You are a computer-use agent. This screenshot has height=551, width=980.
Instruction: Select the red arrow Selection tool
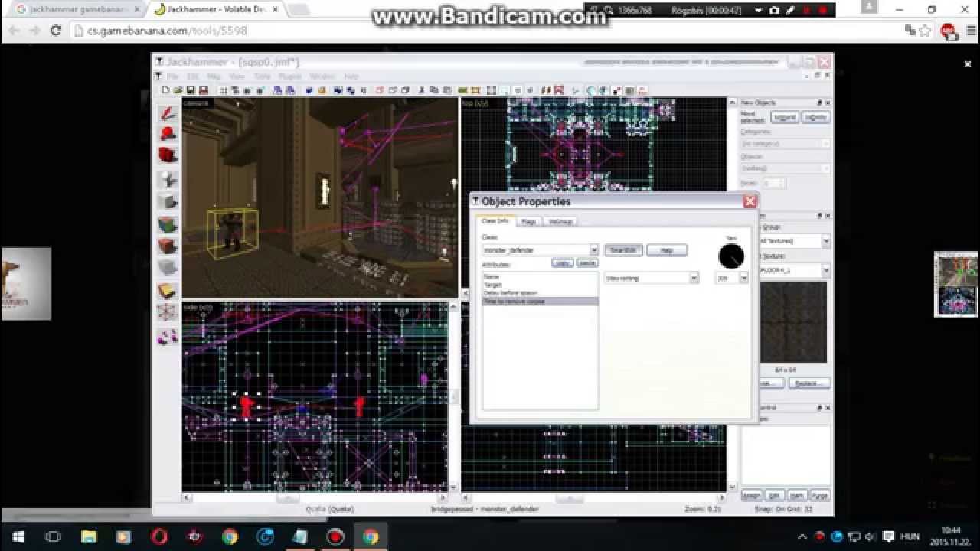[168, 114]
